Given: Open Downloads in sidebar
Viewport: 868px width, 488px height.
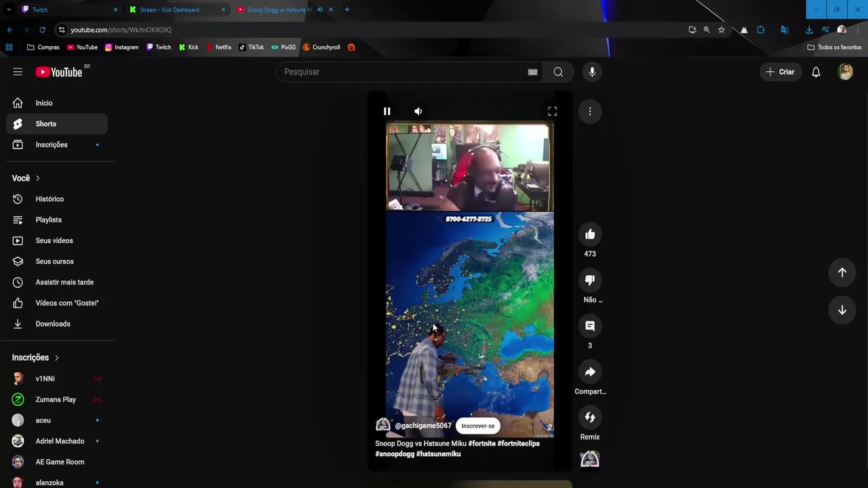Looking at the screenshot, I should (57, 324).
